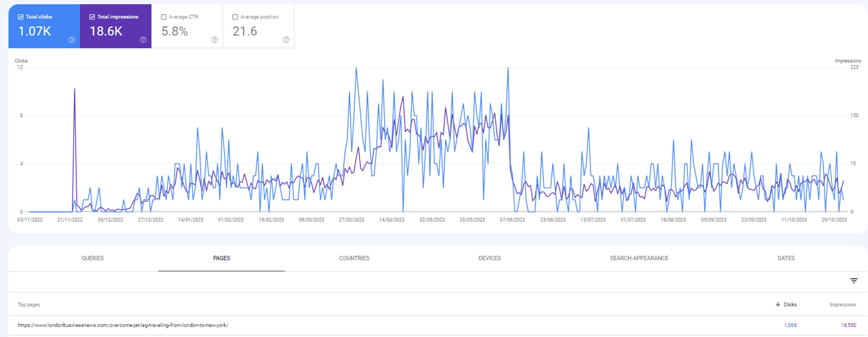Click the help icon on Total clicks card
The height and width of the screenshot is (337, 868).
[x=72, y=40]
